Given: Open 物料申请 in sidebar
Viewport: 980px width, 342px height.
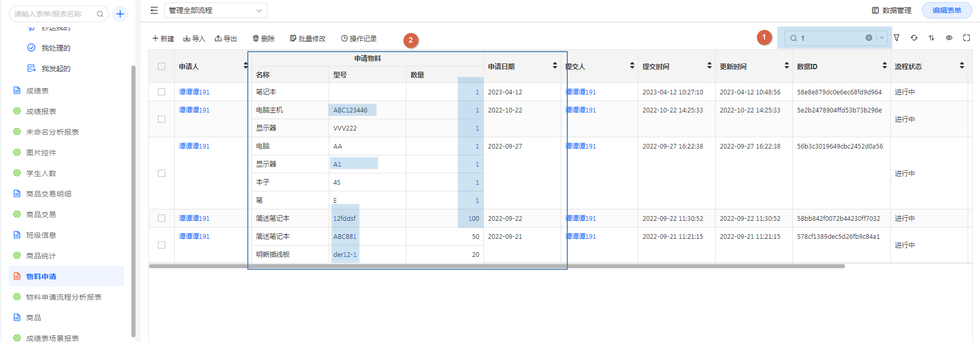Looking at the screenshot, I should (x=41, y=276).
